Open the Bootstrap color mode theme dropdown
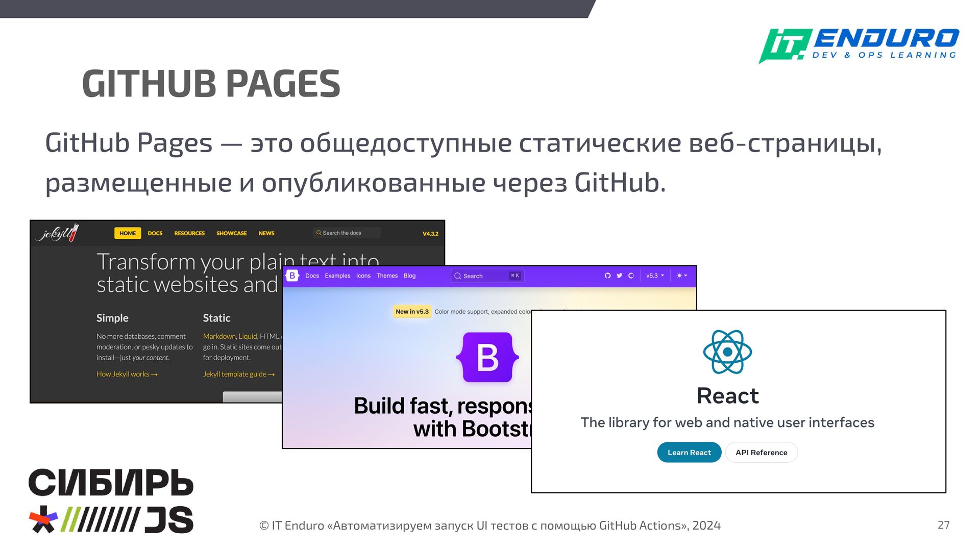980x551 pixels. [682, 275]
